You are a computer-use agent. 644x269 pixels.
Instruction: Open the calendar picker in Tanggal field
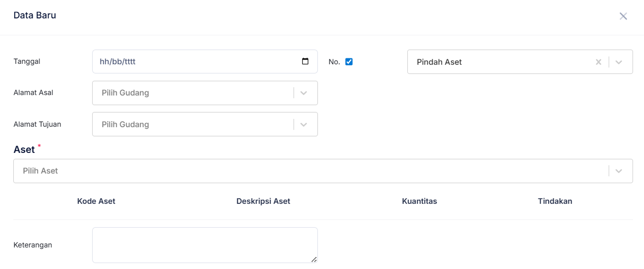[x=305, y=62]
